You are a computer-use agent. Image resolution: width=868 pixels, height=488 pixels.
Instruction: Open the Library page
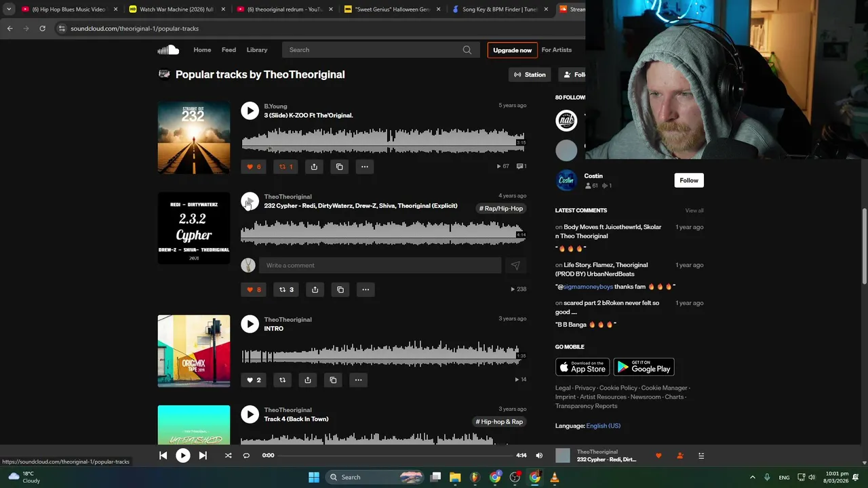[257, 49]
